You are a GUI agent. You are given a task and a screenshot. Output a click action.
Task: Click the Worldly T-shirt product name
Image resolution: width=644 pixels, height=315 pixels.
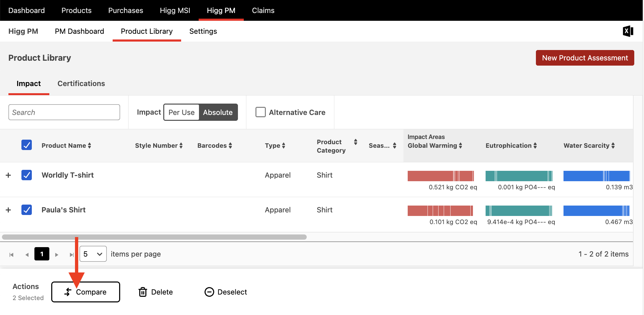[68, 175]
